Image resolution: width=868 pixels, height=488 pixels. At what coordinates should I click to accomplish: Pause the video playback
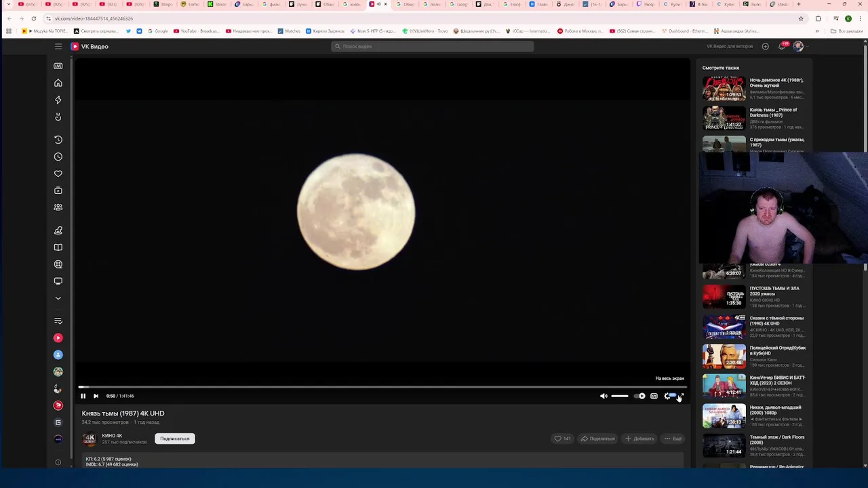click(83, 396)
